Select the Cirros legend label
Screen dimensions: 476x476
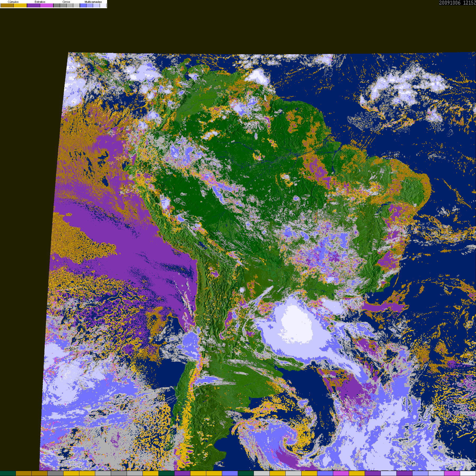[66, 2]
